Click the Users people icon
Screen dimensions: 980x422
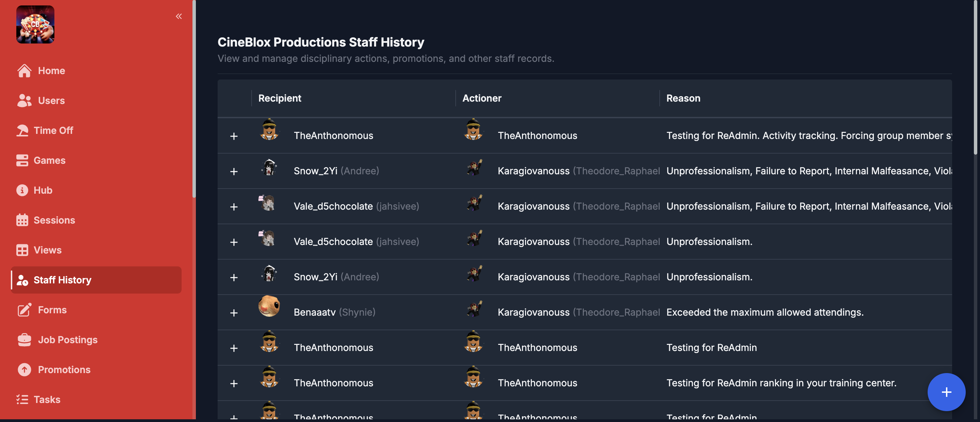coord(24,100)
